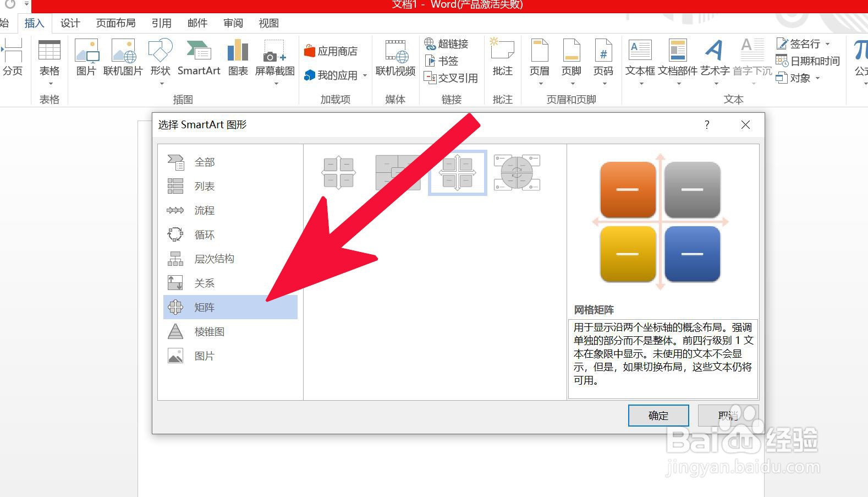The image size is (868, 497).
Task: Choose the All (全部) SmartArt category
Action: 230,162
